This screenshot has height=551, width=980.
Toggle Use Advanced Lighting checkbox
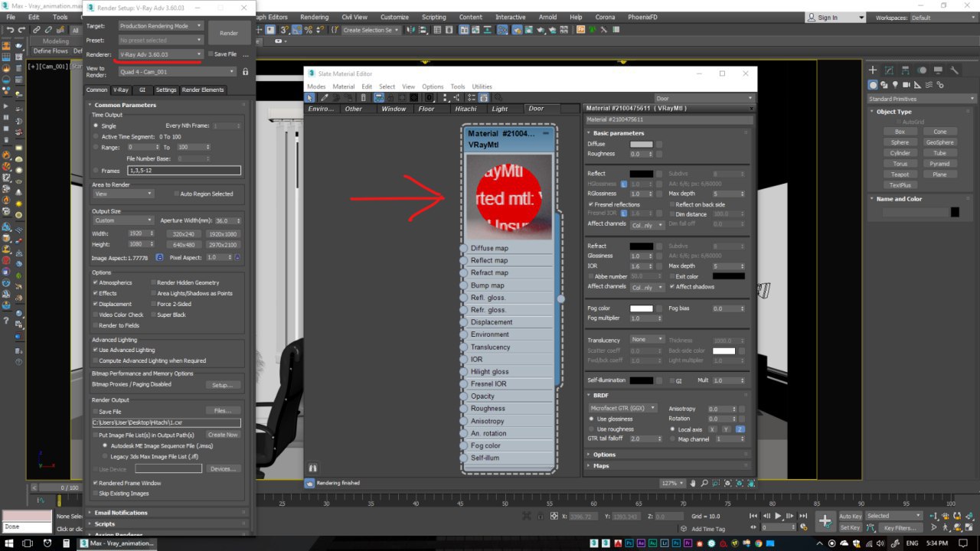[96, 350]
